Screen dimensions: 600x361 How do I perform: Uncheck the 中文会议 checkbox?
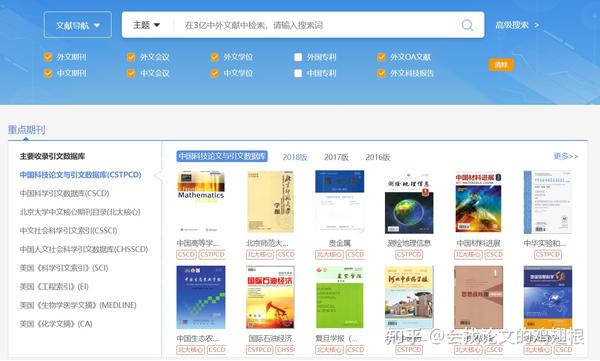coord(131,73)
